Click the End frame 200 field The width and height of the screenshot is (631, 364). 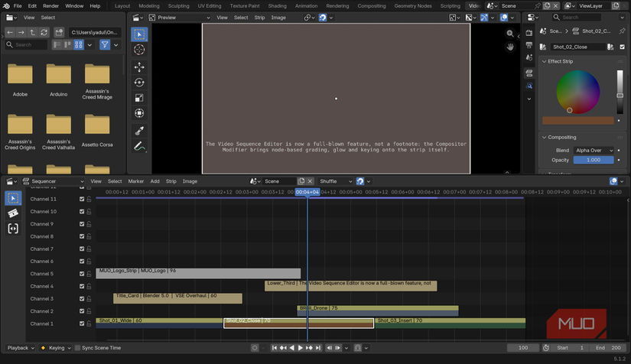(609, 348)
